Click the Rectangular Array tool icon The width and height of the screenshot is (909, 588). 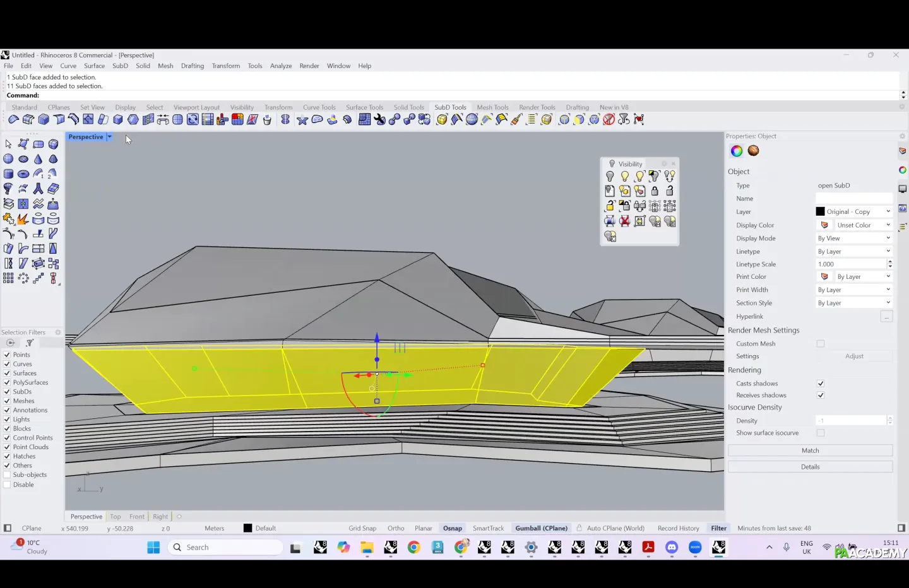click(8, 278)
